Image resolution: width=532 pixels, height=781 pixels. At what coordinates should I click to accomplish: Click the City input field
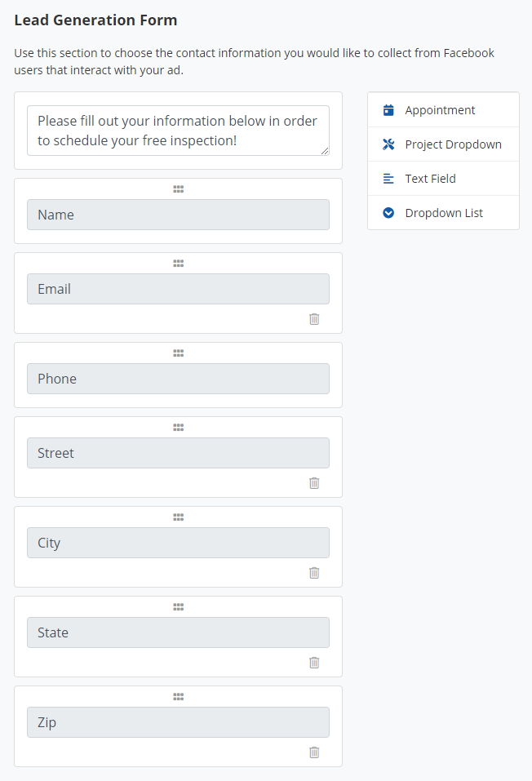pos(178,543)
